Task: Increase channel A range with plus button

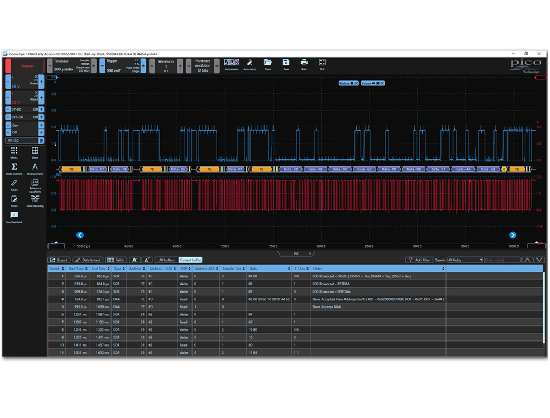Action: pos(41,81)
